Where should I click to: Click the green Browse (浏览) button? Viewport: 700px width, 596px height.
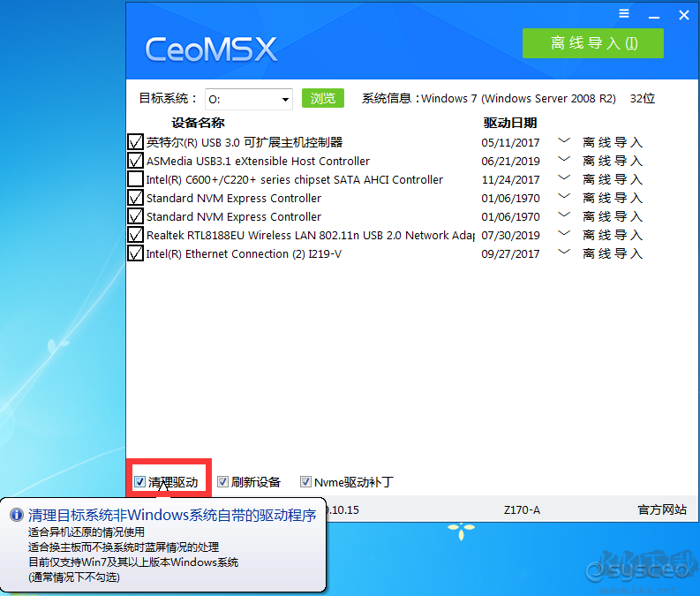322,98
